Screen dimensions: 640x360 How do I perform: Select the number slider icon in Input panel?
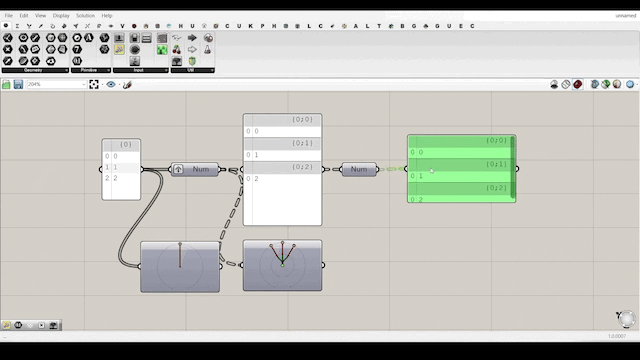(x=119, y=38)
